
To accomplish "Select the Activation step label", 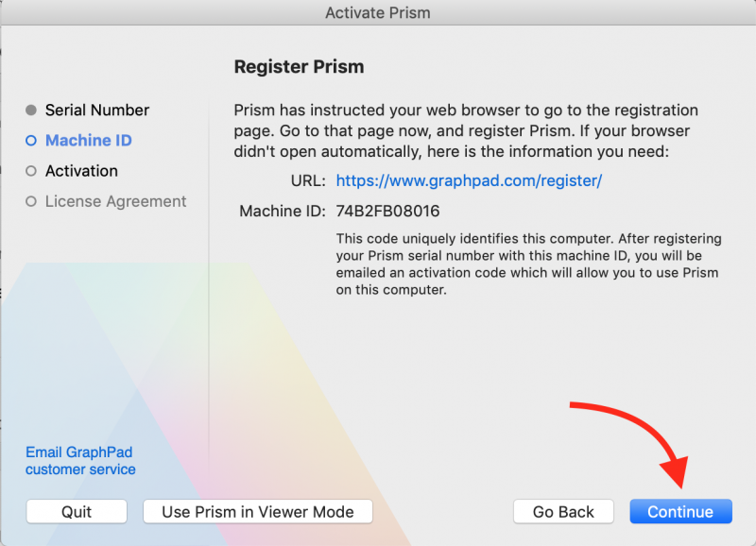I will pos(81,171).
